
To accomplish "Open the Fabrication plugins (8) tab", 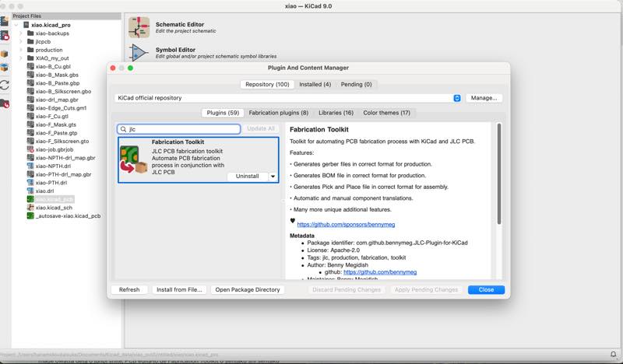I will (279, 113).
